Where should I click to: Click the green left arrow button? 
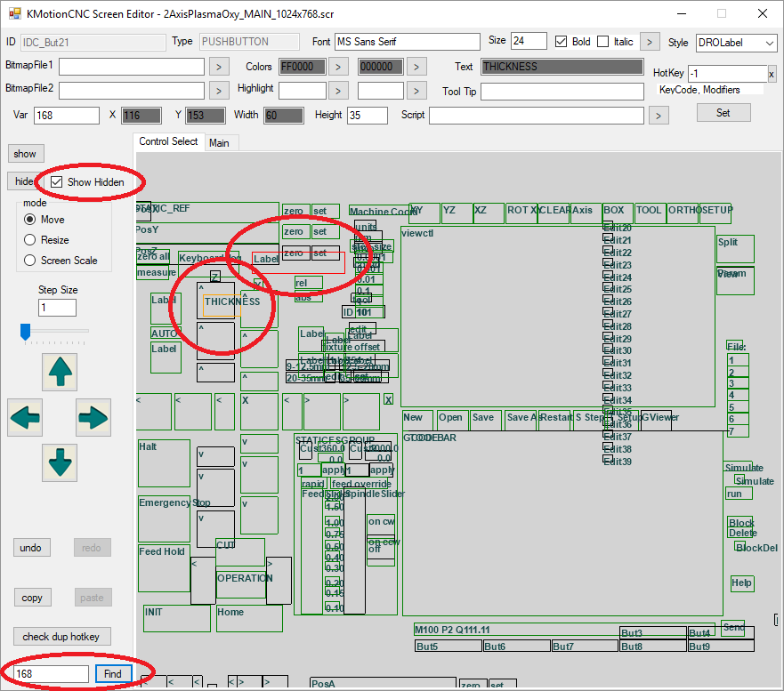pyautogui.click(x=25, y=417)
